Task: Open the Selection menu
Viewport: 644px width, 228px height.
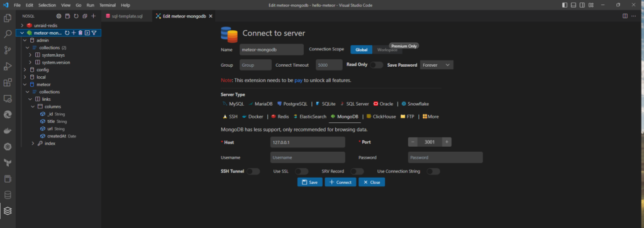Action: [x=47, y=5]
